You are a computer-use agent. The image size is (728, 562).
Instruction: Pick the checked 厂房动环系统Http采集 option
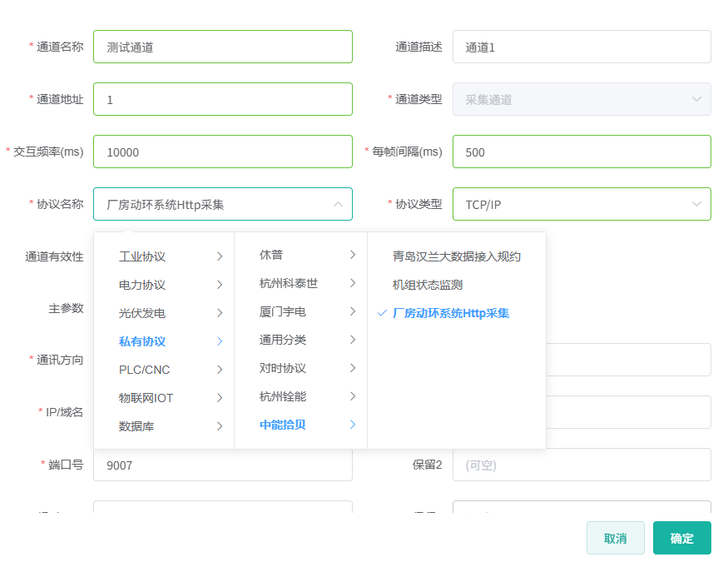coord(451,313)
